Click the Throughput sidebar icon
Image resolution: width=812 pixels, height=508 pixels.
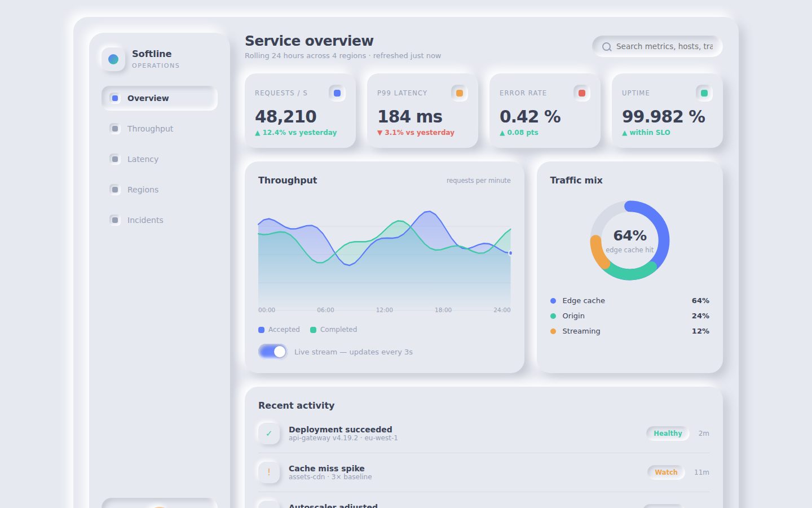pyautogui.click(x=115, y=129)
